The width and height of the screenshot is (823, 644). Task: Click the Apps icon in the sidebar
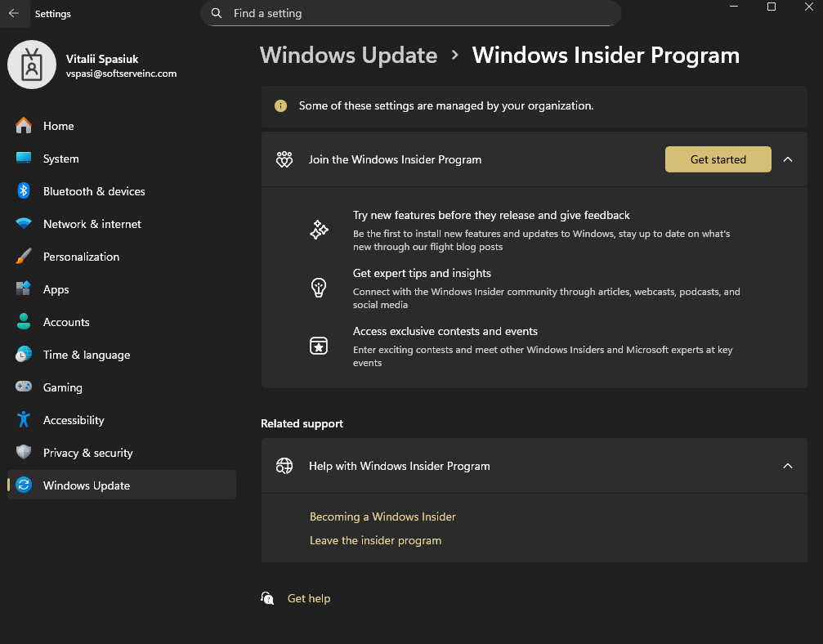coord(23,288)
